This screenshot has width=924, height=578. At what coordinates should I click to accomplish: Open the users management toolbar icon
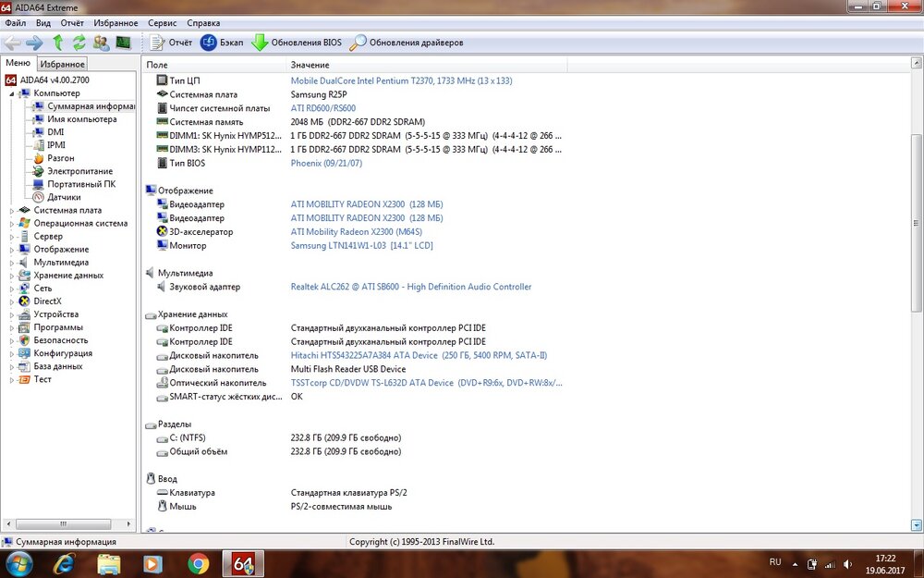click(101, 43)
